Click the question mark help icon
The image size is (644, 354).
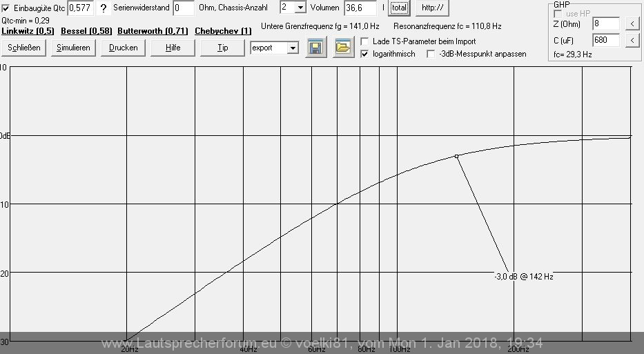pyautogui.click(x=104, y=8)
